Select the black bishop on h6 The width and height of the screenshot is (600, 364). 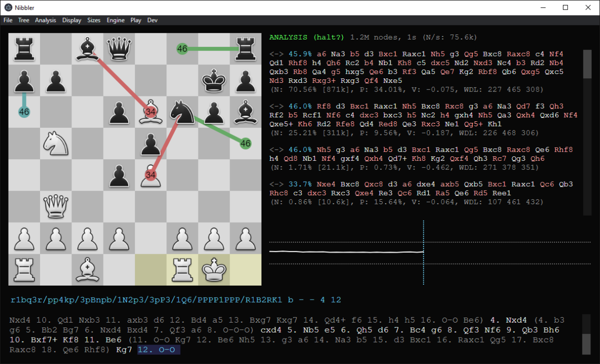[245, 112]
